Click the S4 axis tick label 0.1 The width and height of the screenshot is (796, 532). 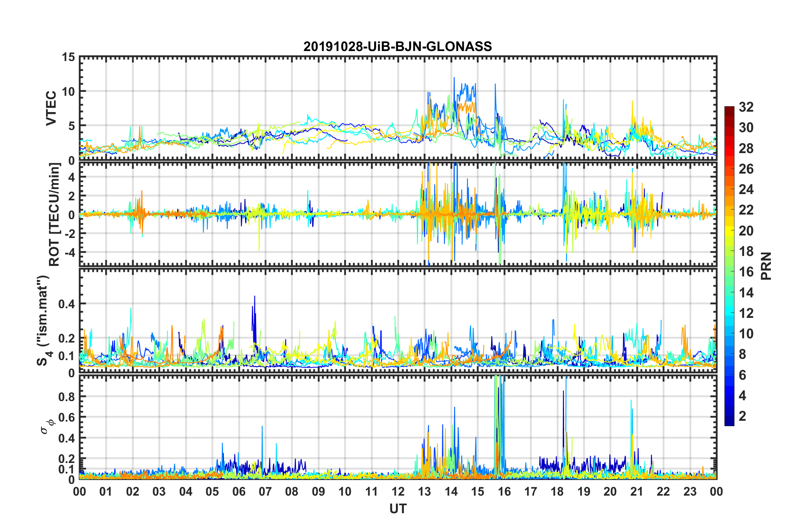coord(67,356)
